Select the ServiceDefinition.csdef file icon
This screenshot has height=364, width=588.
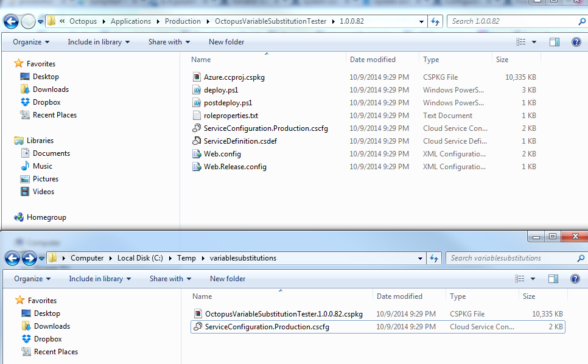click(x=197, y=141)
